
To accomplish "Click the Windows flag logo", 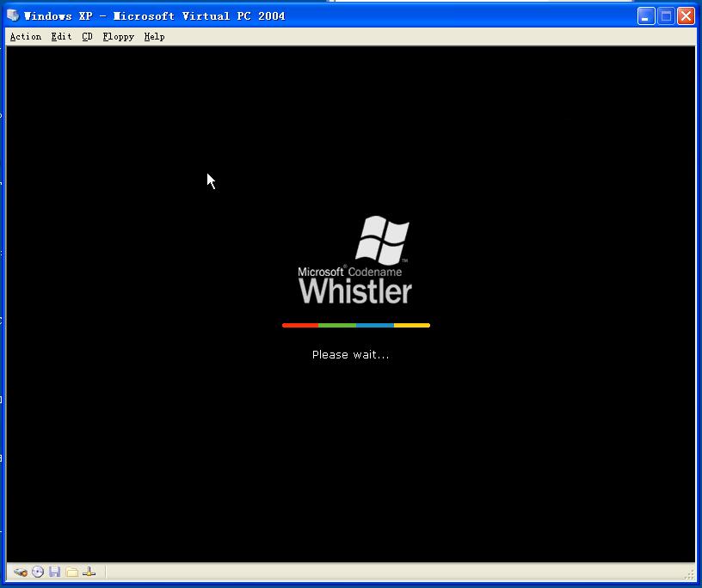I will pos(382,241).
